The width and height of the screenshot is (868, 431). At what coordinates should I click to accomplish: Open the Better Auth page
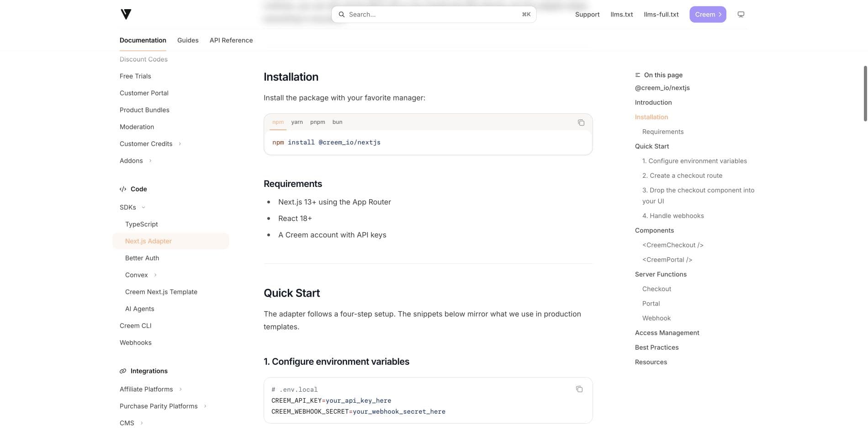coord(142,258)
